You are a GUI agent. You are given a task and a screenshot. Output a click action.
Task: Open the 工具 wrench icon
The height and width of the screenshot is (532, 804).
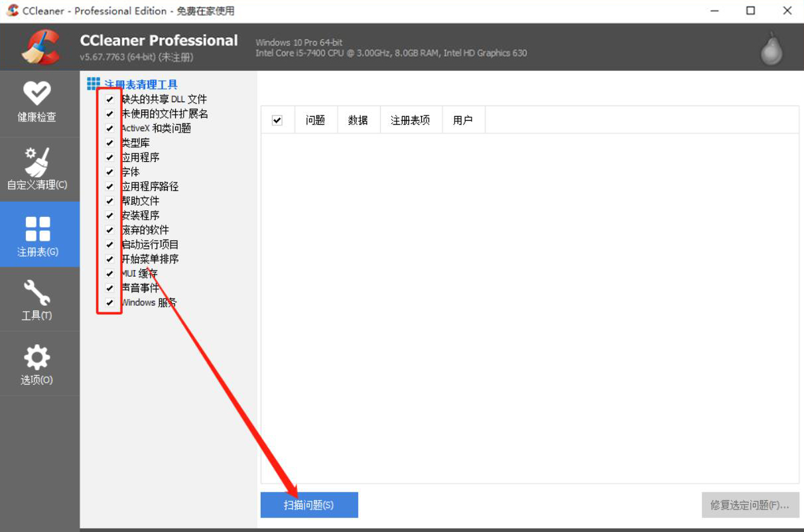coord(36,293)
